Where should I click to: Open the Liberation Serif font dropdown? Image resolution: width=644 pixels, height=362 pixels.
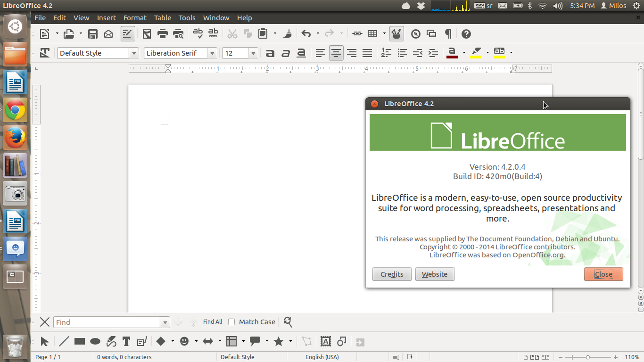[212, 53]
